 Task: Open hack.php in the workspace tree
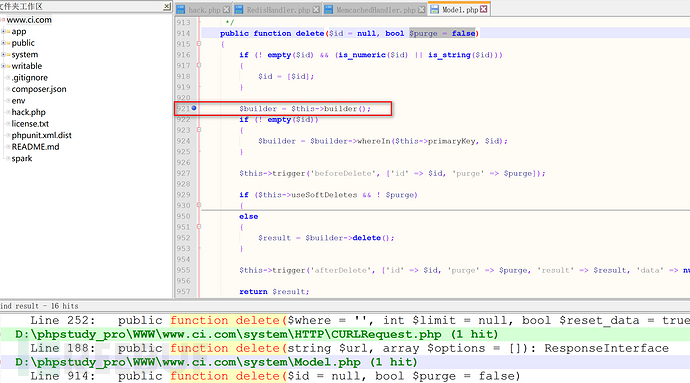click(x=29, y=112)
